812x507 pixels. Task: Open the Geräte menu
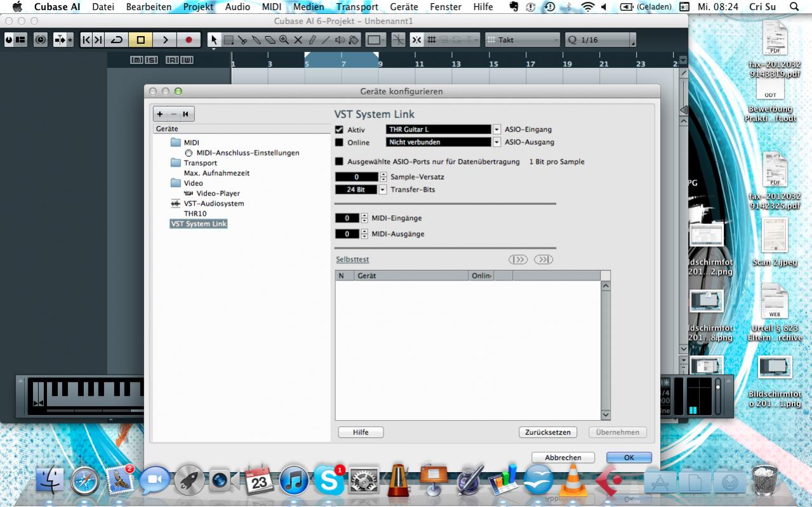pos(404,7)
